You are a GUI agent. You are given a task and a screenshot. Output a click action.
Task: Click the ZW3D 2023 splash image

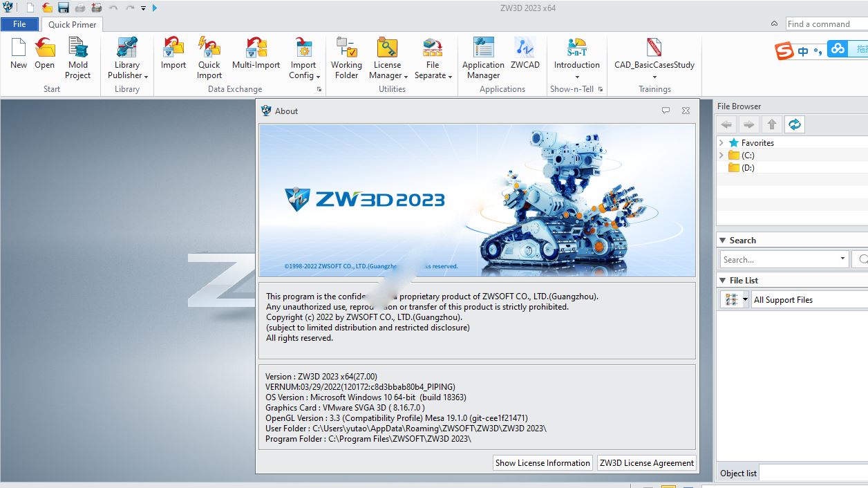(x=477, y=200)
